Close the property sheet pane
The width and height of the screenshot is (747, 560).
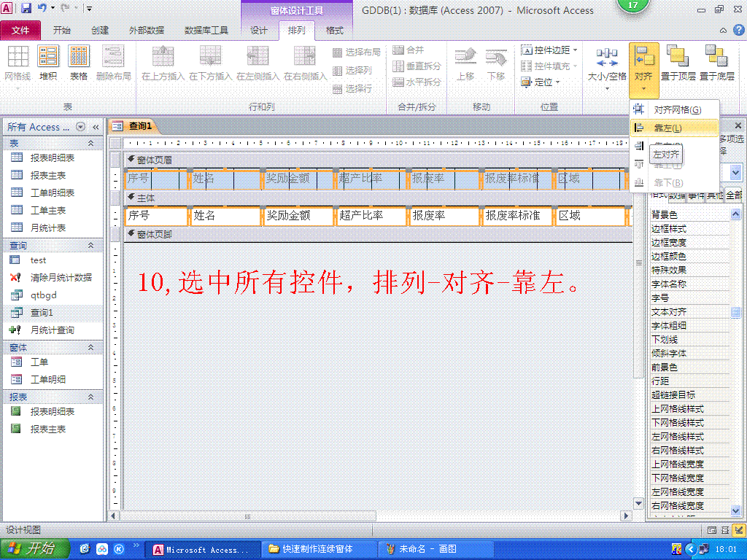[738, 125]
